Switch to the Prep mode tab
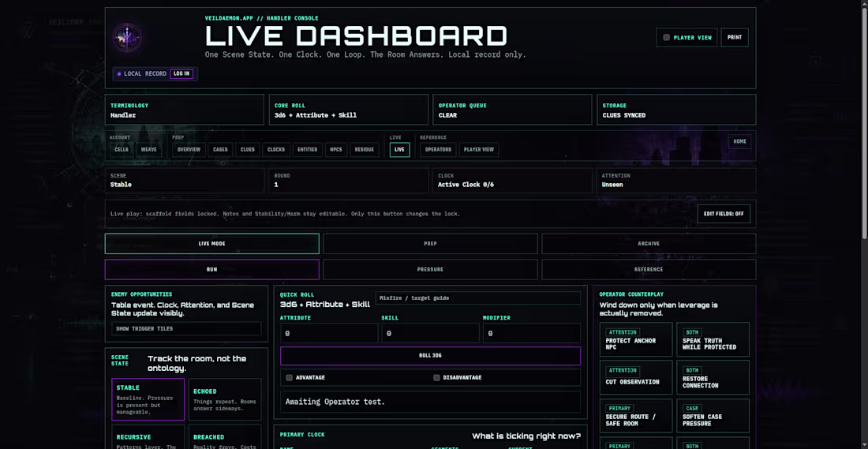 (430, 244)
